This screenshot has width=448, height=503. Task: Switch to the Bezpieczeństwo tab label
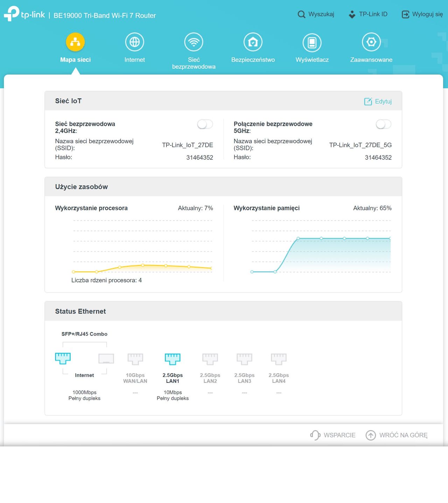pos(253,60)
